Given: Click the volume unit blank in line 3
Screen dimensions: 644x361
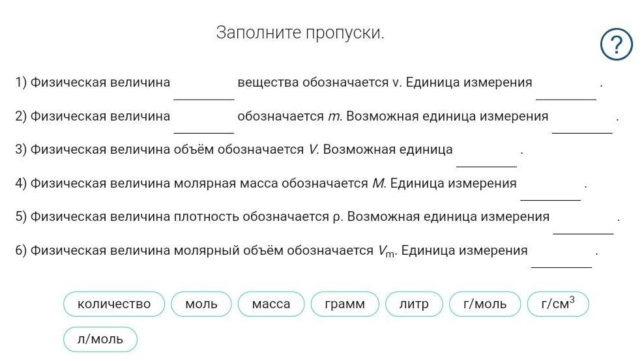Looking at the screenshot, I should (x=486, y=154).
